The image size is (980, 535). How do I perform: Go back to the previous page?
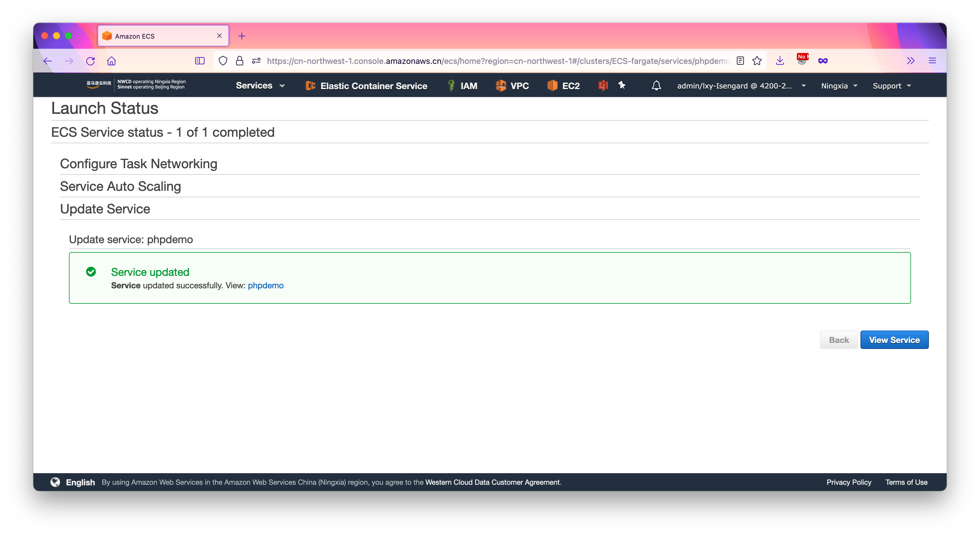(48, 61)
